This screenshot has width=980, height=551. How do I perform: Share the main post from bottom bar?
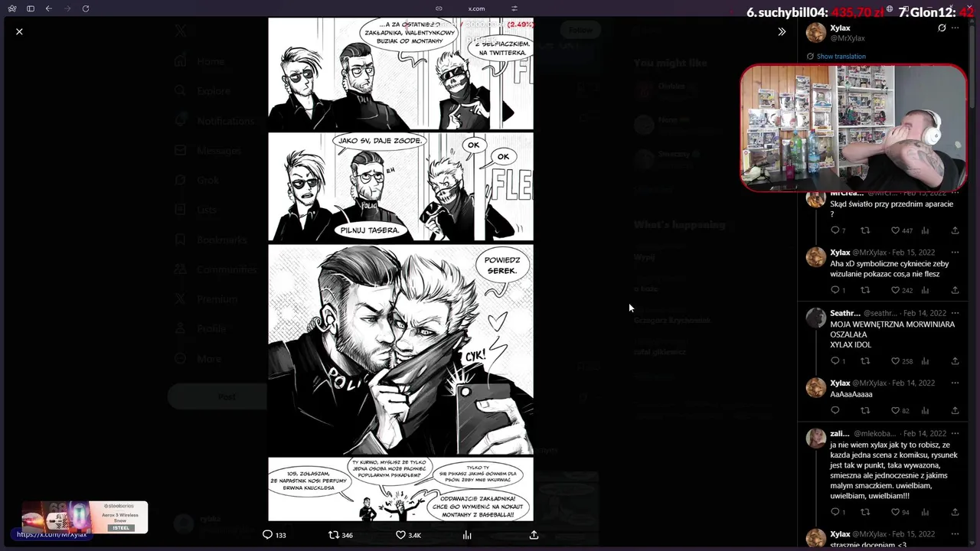coord(534,535)
